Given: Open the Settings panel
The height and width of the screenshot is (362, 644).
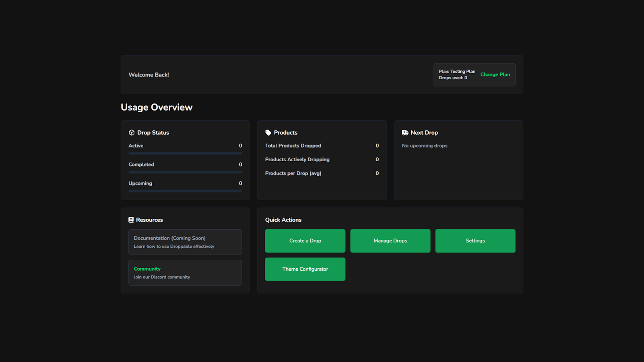Looking at the screenshot, I should coord(475,241).
